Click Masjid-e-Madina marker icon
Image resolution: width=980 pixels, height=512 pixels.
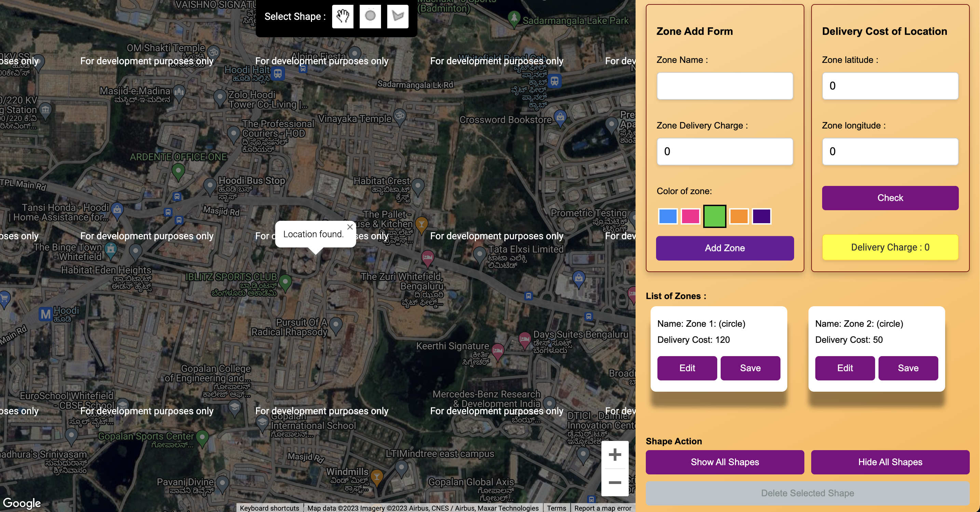pos(179,93)
